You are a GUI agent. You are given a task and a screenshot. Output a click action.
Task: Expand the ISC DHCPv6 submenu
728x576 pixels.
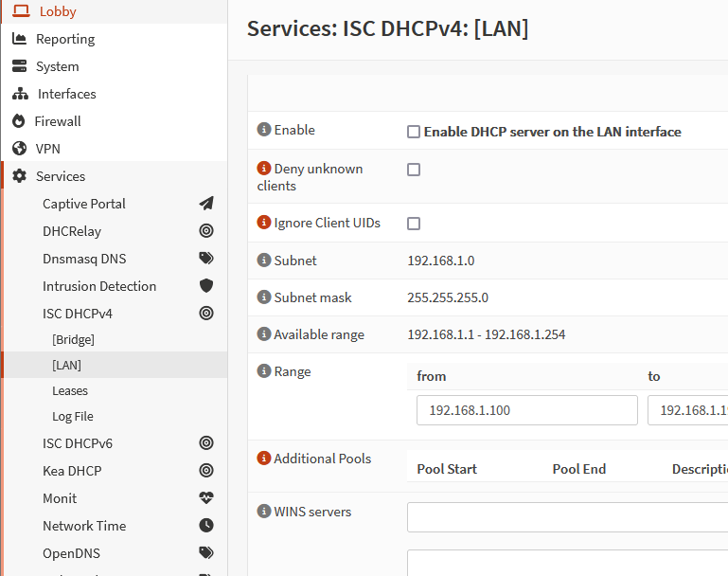click(78, 443)
